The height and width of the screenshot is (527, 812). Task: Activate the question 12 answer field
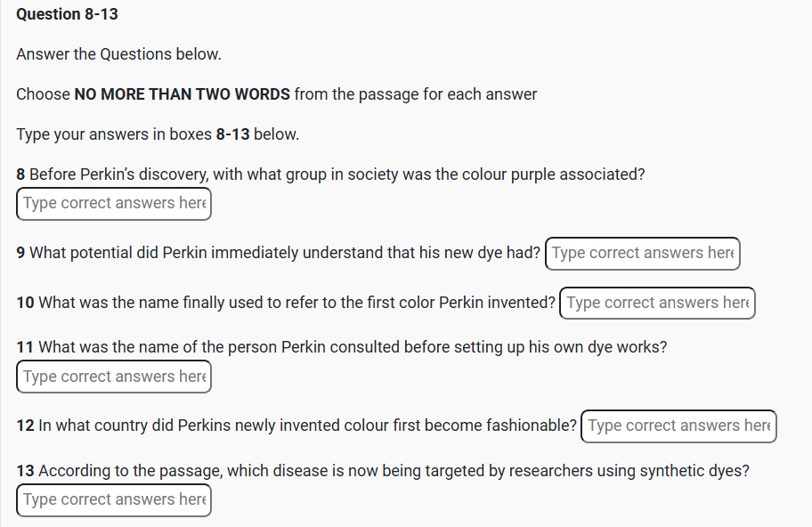coord(678,426)
